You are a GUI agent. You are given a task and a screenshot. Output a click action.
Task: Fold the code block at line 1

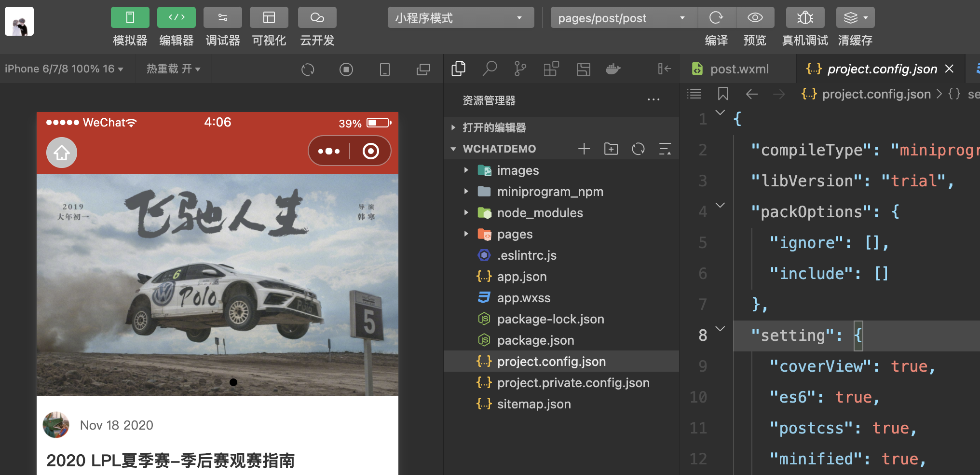720,112
